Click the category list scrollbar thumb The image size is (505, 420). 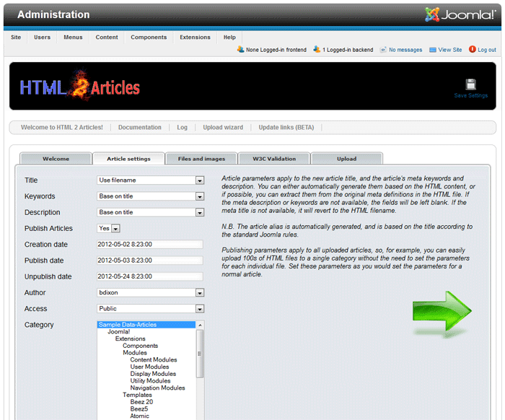click(x=200, y=354)
